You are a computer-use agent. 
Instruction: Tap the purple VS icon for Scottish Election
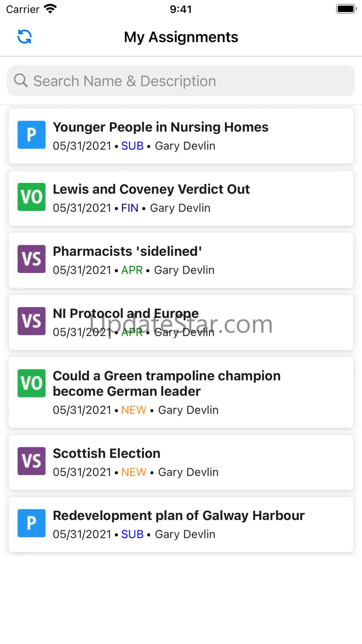click(32, 461)
